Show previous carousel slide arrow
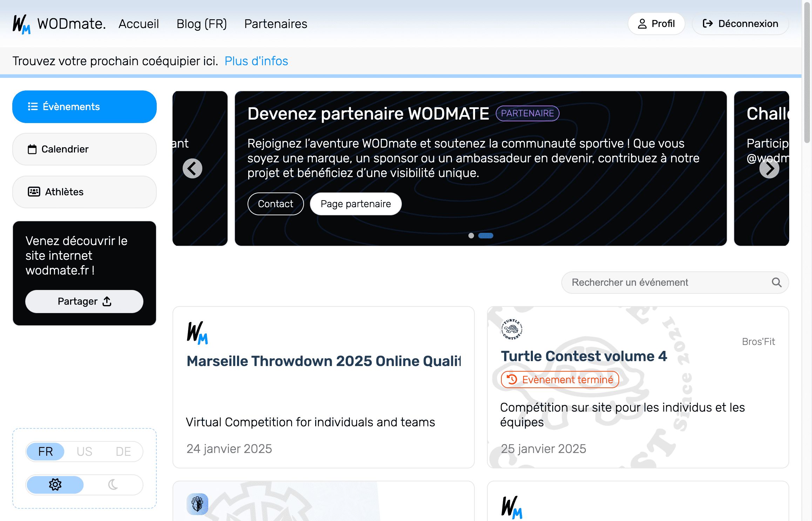 (x=192, y=169)
